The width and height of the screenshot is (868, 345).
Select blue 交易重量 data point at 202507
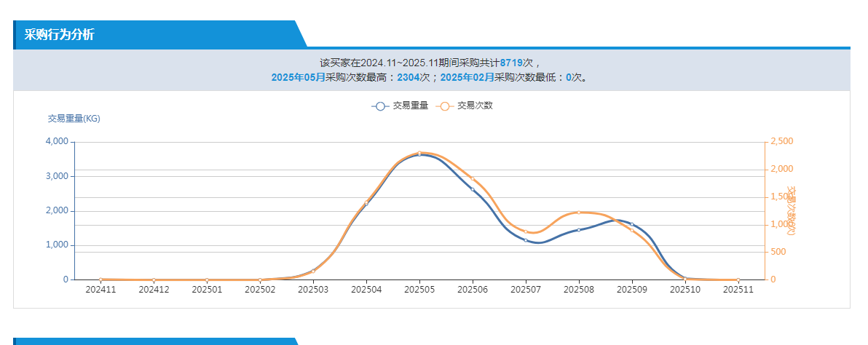pyautogui.click(x=526, y=240)
